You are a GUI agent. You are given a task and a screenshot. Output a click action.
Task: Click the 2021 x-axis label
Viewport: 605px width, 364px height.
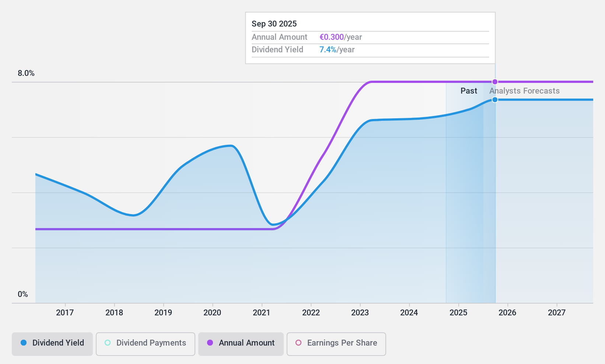(262, 313)
